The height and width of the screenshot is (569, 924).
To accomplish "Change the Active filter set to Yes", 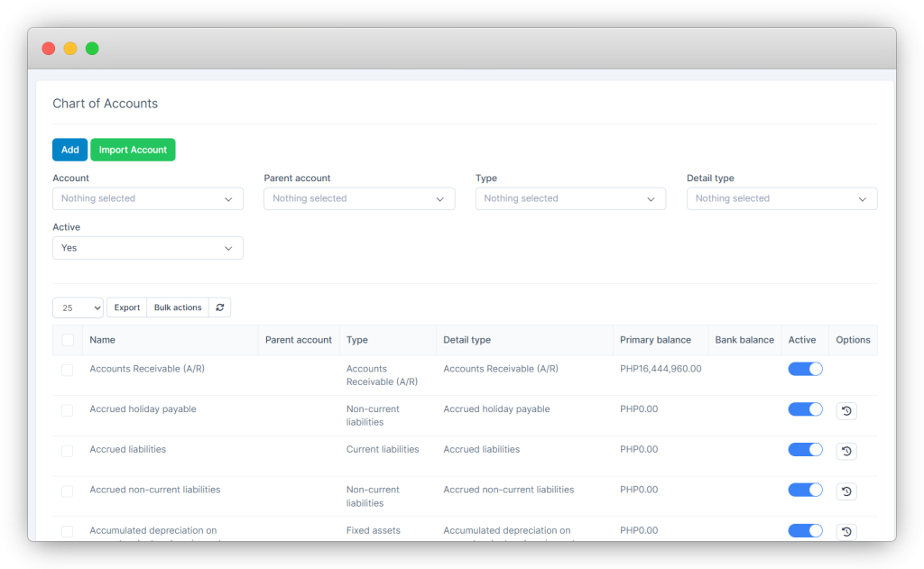I will tap(148, 248).
